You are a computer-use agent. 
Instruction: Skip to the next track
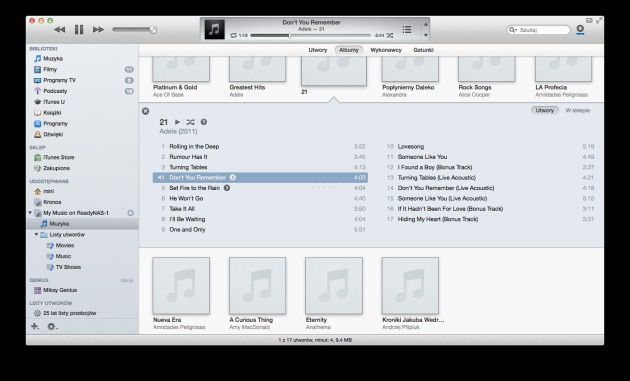pos(98,29)
